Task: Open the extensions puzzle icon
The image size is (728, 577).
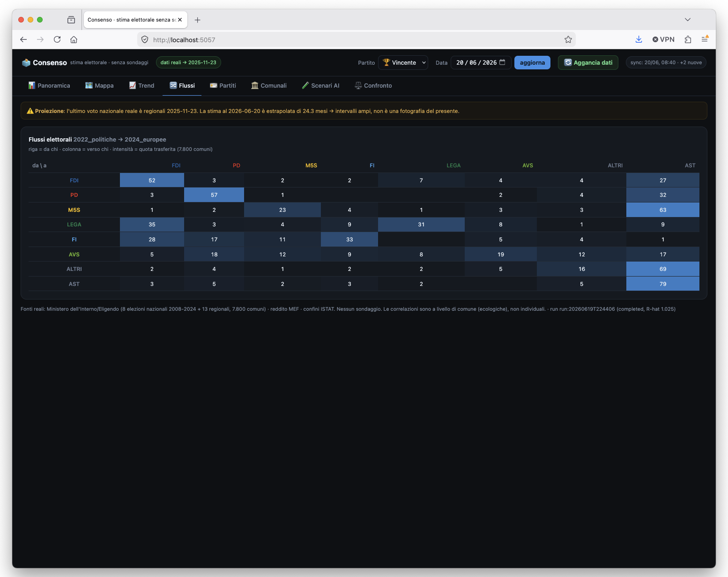Action: point(688,39)
